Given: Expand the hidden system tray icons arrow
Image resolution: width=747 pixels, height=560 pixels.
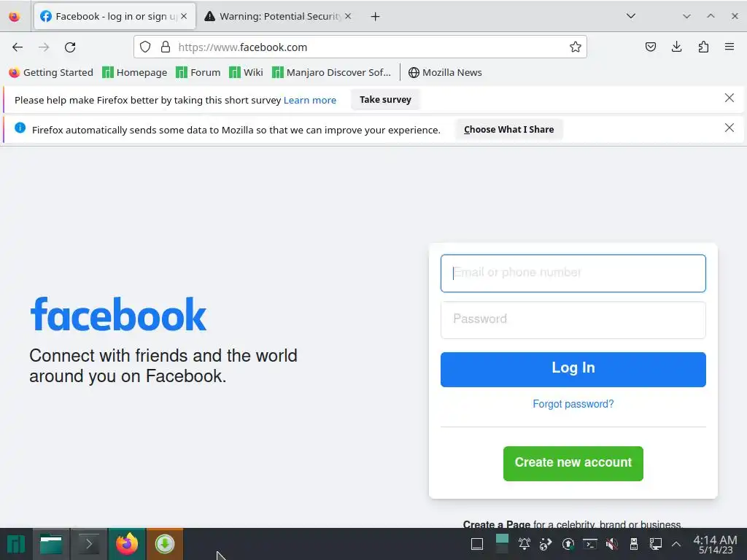Looking at the screenshot, I should click(x=676, y=544).
